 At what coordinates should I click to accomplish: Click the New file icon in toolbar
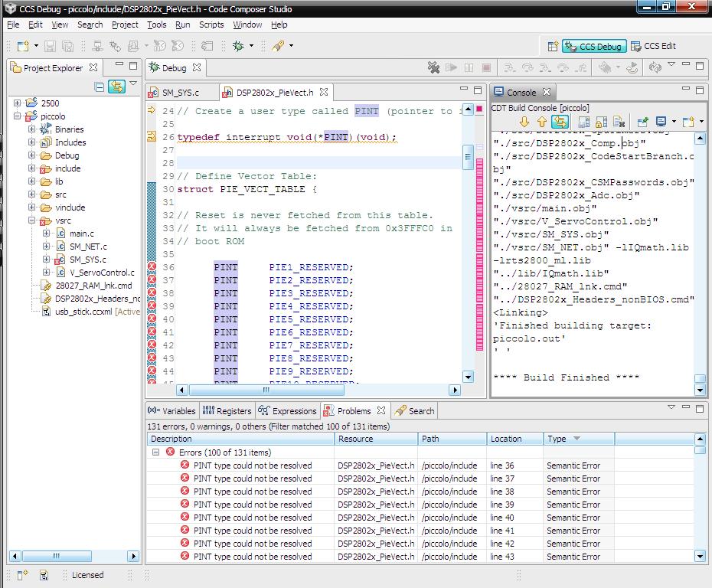[23, 46]
